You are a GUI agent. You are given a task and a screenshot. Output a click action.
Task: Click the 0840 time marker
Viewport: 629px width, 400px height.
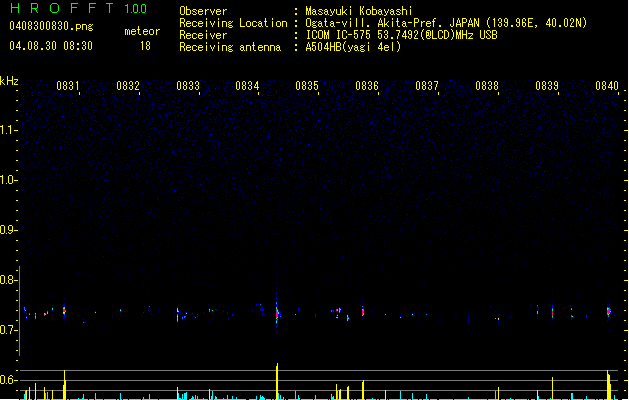pyautogui.click(x=607, y=85)
